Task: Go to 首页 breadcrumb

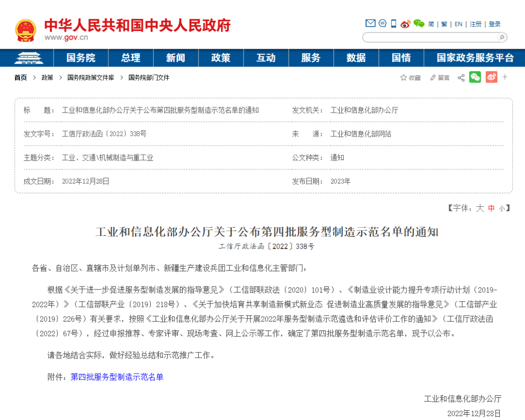Action: [20, 78]
